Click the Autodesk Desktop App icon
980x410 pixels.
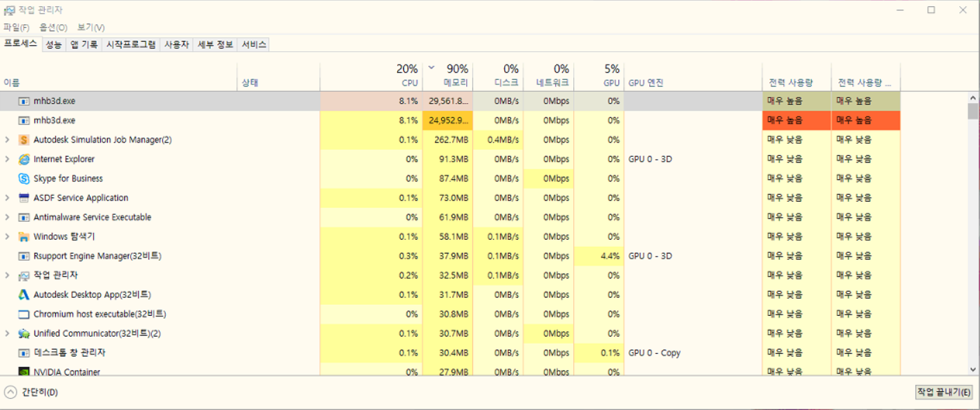pyautogui.click(x=24, y=295)
